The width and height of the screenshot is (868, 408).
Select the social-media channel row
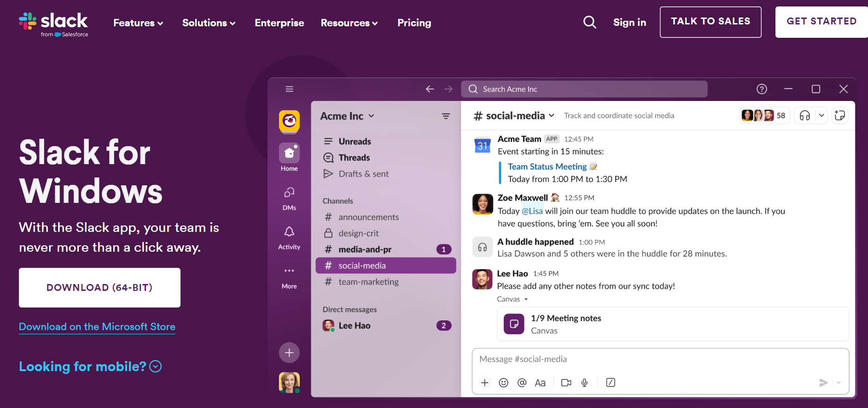coord(386,266)
